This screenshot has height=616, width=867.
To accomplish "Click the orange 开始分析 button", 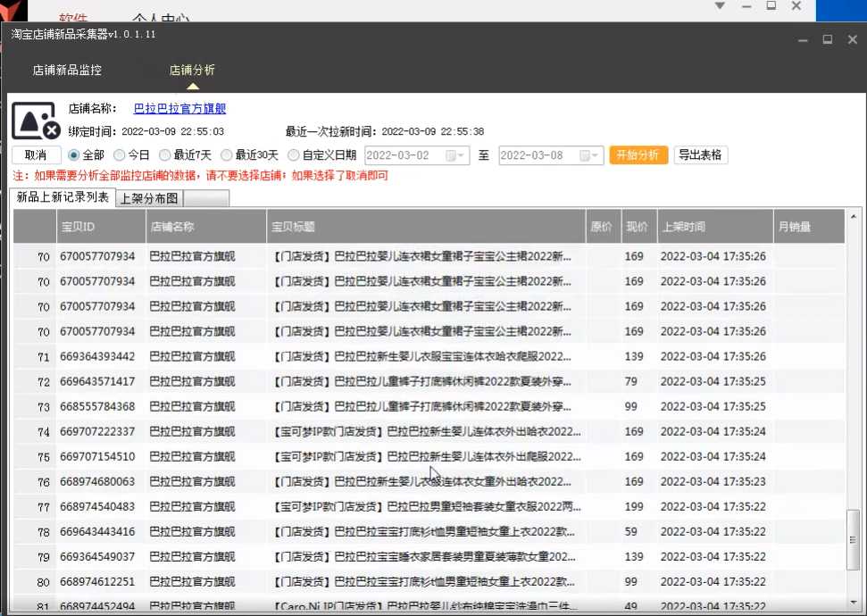I will tap(638, 155).
